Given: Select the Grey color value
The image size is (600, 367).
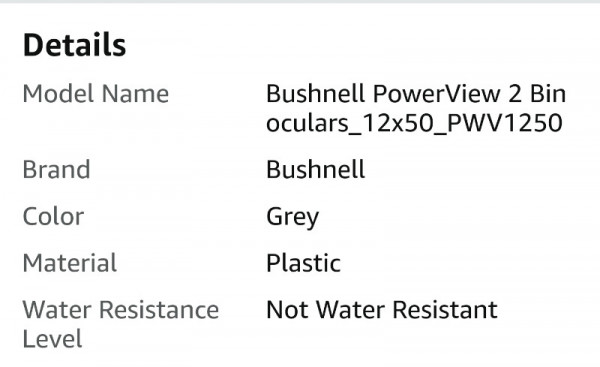Looking at the screenshot, I should (x=293, y=217).
